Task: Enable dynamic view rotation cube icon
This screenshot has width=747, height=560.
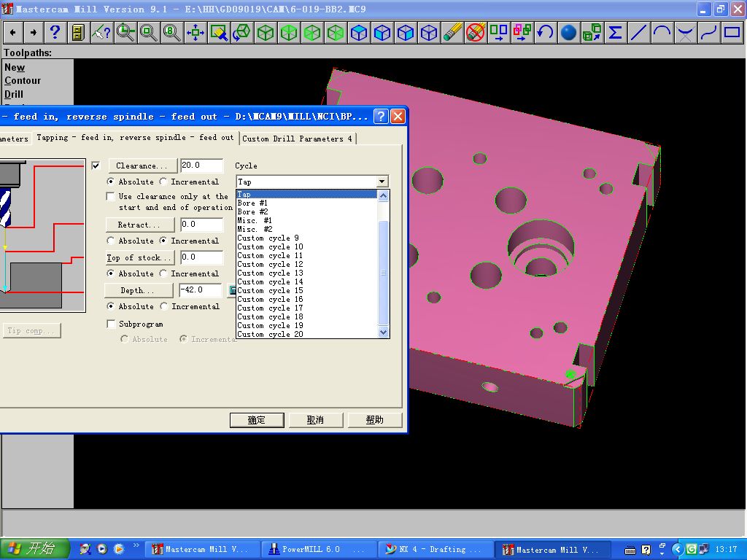Action: (242, 33)
